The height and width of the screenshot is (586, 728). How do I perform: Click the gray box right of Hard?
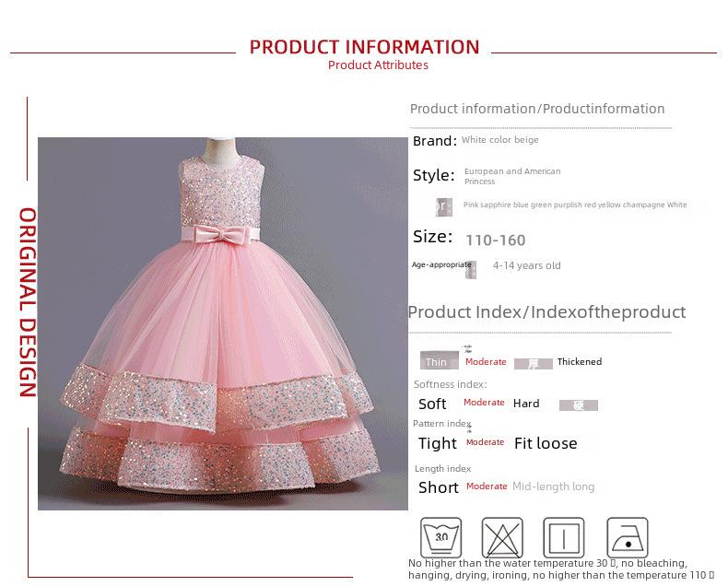point(578,404)
